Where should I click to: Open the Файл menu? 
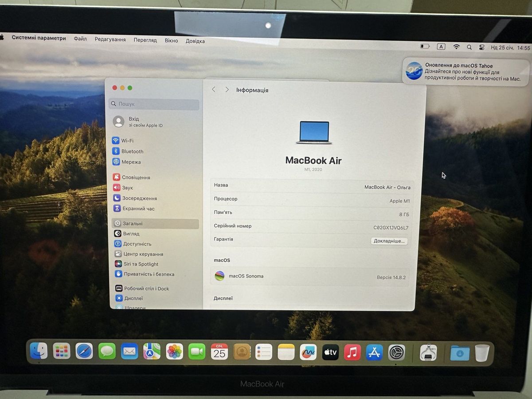pyautogui.click(x=80, y=39)
